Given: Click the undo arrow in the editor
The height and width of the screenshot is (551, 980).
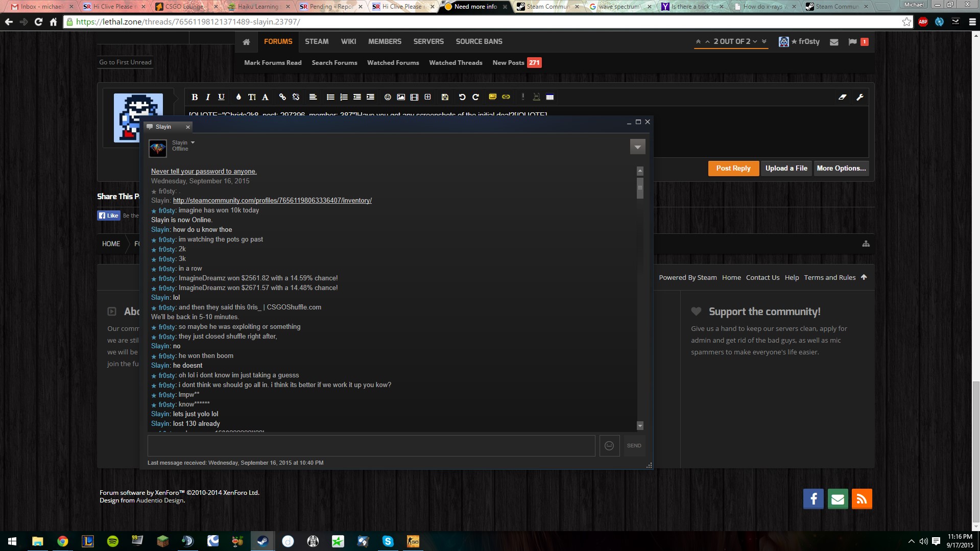Looking at the screenshot, I should [x=462, y=97].
